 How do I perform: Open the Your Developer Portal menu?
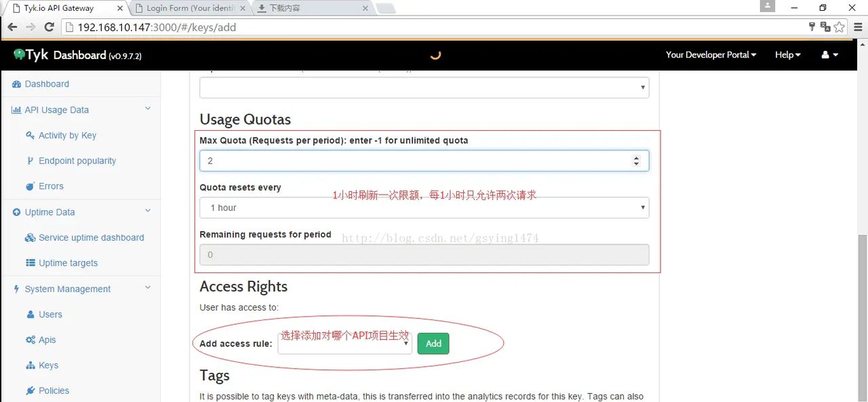[709, 54]
